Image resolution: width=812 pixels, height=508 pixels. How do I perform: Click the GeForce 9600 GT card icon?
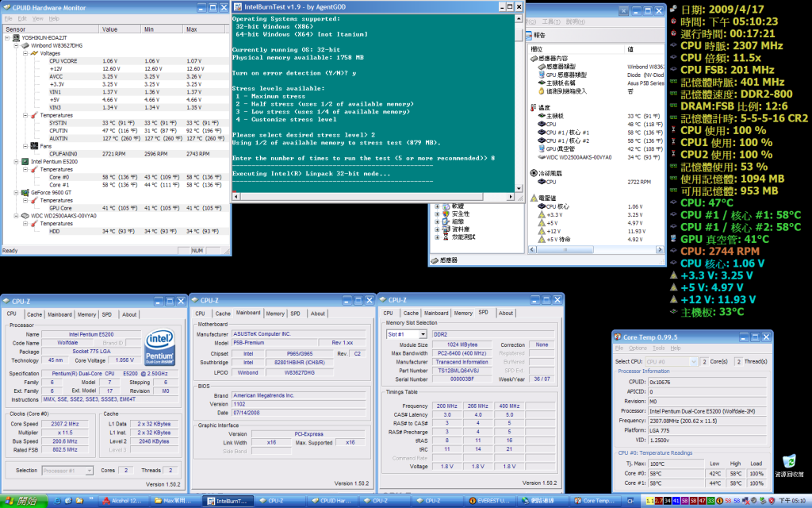25,192
